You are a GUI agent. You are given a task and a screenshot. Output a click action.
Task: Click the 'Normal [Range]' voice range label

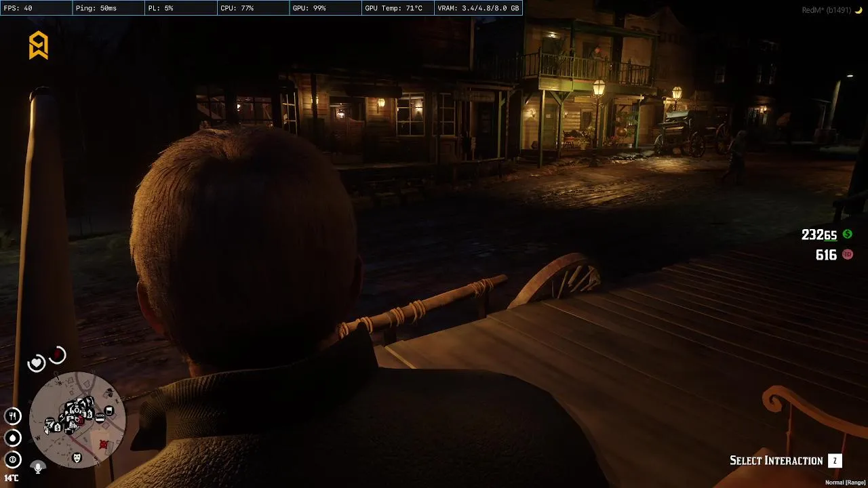tap(844, 483)
